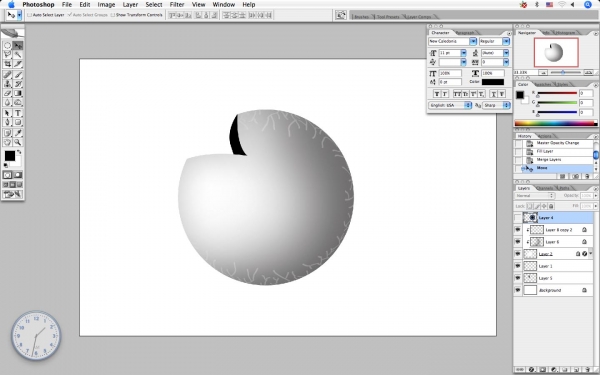The width and height of the screenshot is (600, 375).
Task: Click the color spectrum ramp bar
Action: (x=556, y=123)
